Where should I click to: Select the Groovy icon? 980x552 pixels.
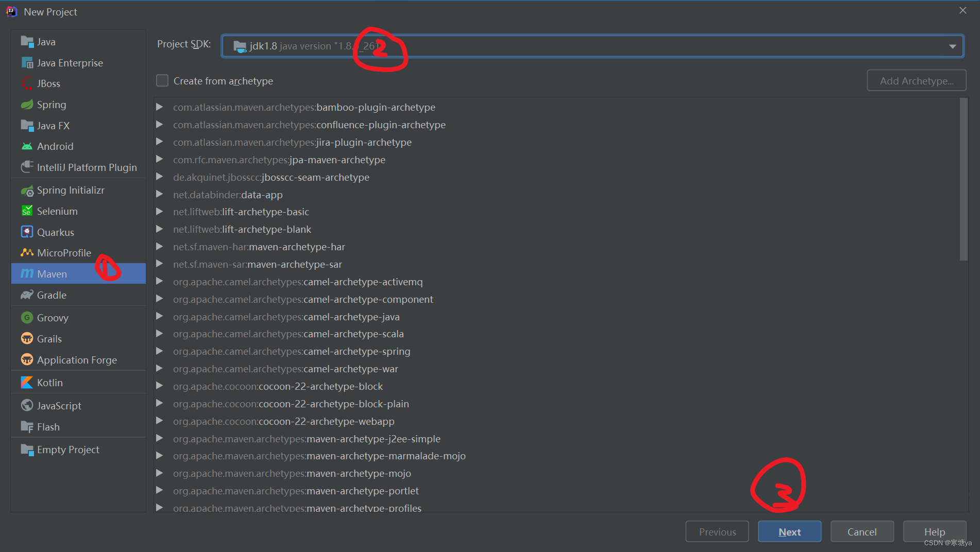click(x=27, y=318)
